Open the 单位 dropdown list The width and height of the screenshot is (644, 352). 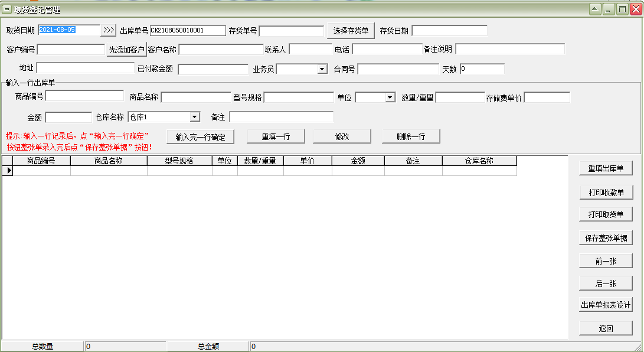(390, 97)
